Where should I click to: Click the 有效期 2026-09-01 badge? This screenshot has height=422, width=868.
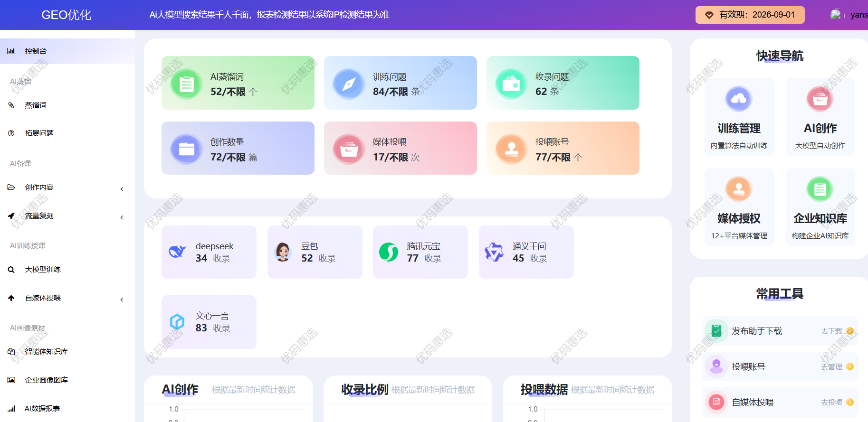click(x=750, y=15)
